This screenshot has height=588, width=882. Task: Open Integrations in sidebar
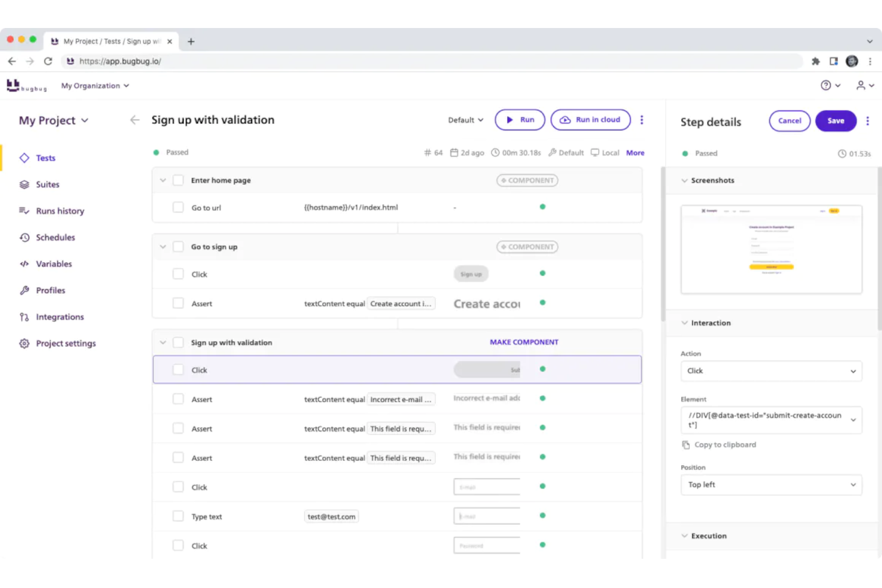click(x=60, y=317)
